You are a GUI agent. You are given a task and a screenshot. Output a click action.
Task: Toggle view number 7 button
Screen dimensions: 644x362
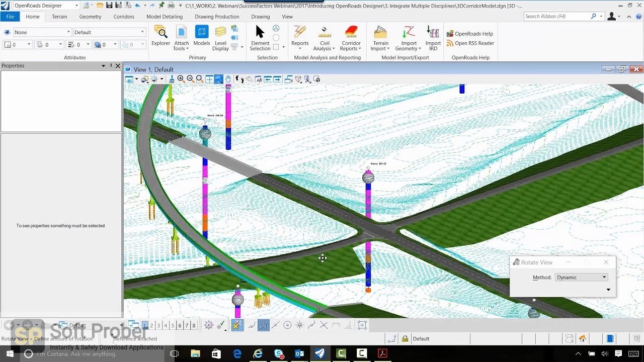tap(187, 326)
